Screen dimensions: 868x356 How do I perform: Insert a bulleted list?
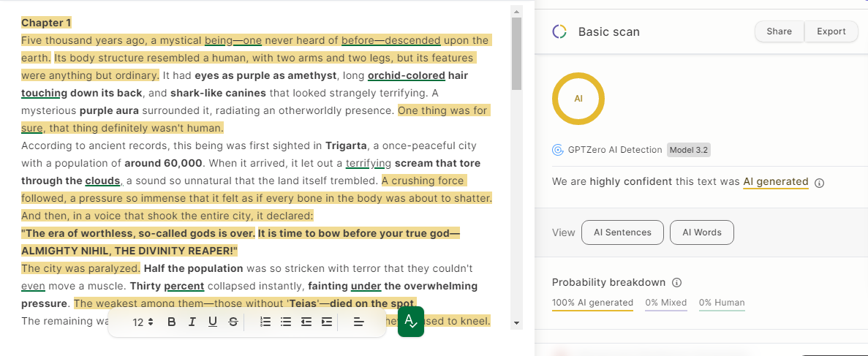(286, 322)
